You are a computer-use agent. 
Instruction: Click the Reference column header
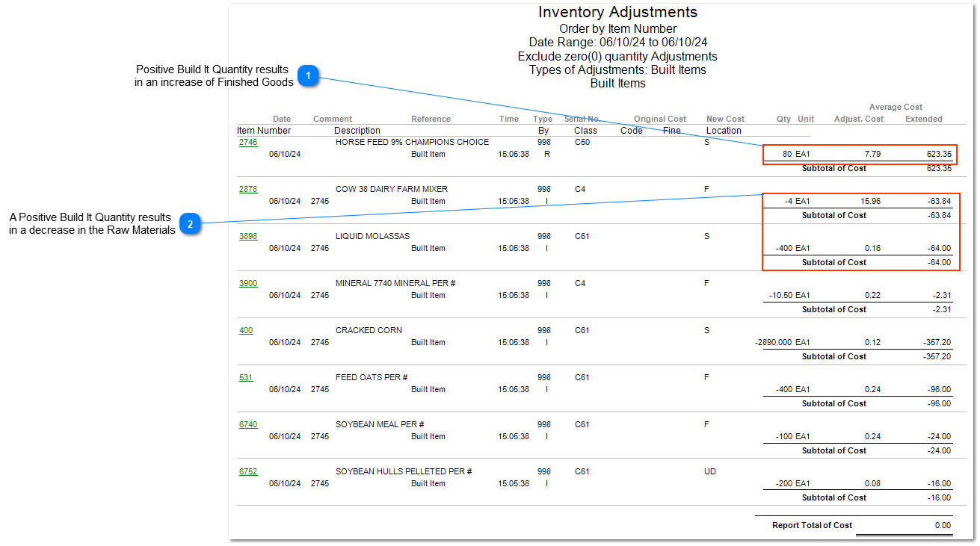[431, 119]
